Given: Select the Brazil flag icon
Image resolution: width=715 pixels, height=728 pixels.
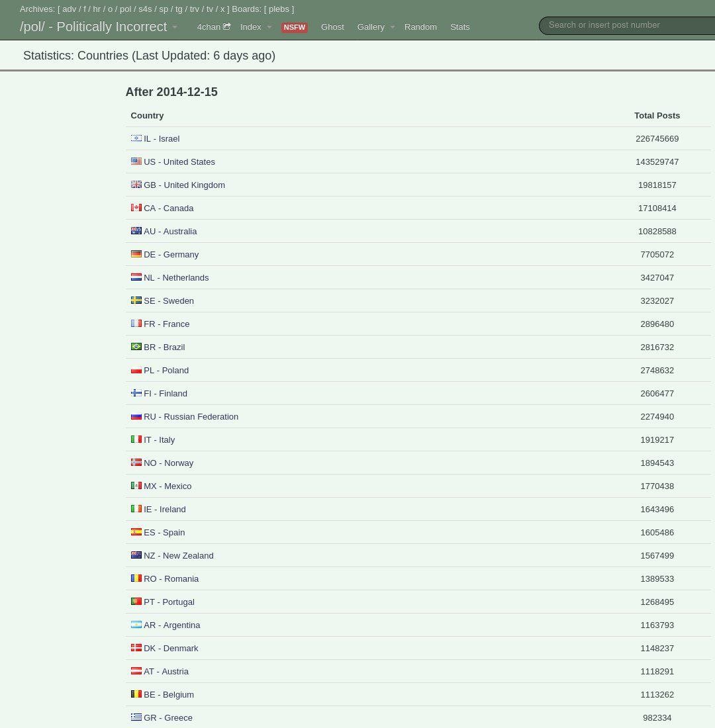Looking at the screenshot, I should point(136,347).
